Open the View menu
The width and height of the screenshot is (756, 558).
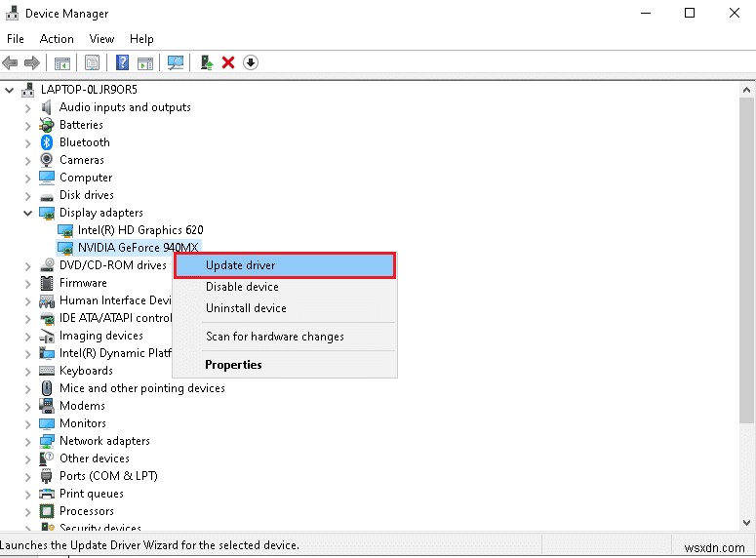pyautogui.click(x=101, y=39)
